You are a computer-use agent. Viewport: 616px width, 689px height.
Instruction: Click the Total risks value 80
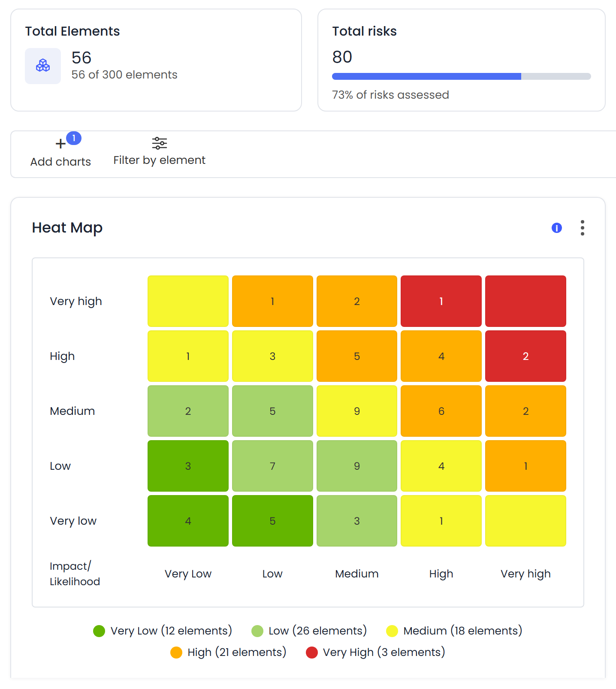click(x=342, y=57)
